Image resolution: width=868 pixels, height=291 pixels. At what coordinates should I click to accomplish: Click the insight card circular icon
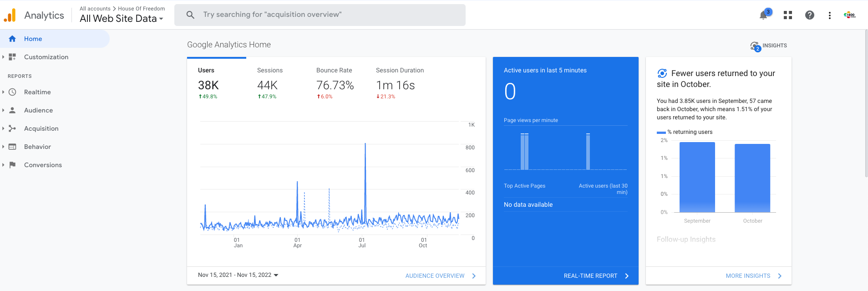click(662, 73)
